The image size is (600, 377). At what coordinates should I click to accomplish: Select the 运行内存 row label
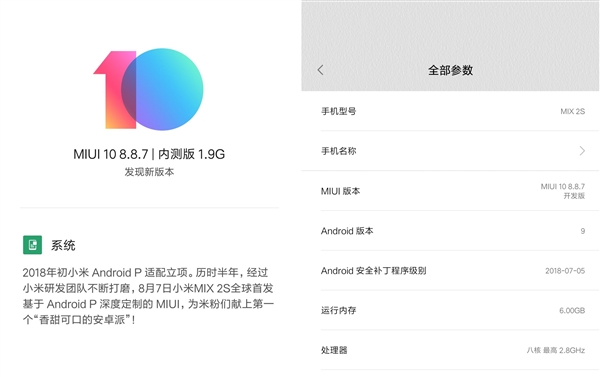click(339, 310)
